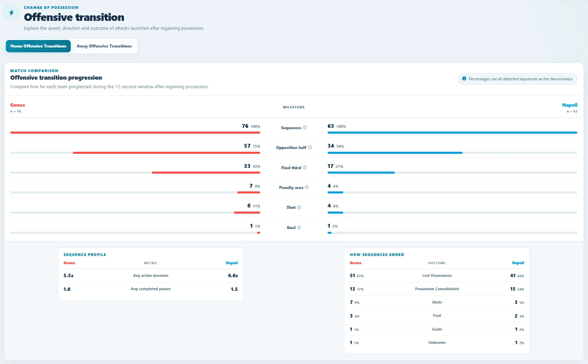The width and height of the screenshot is (588, 364).
Task: Click Napoli's '6.6s' average duration value
Action: pyautogui.click(x=233, y=275)
